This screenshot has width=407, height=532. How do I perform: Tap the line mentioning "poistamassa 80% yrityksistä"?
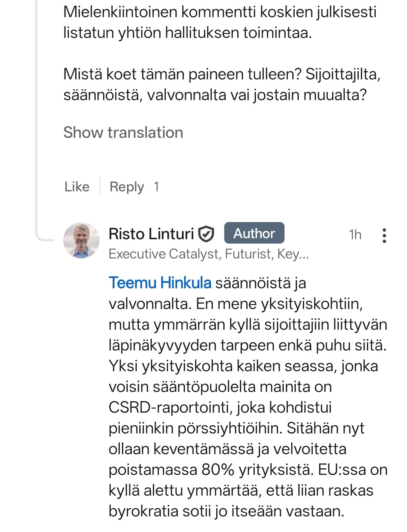point(248,470)
